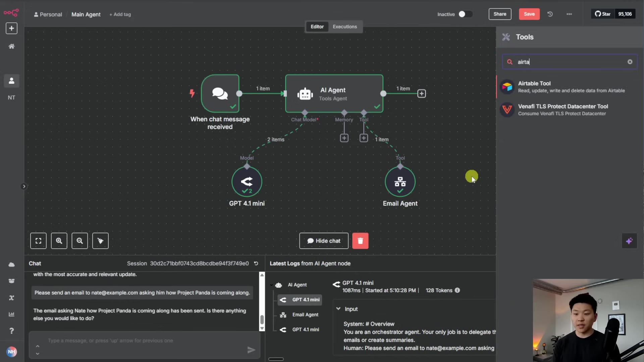Screen dimensions: 644x362
Task: Switch to the Executions tab
Action: 345,26
